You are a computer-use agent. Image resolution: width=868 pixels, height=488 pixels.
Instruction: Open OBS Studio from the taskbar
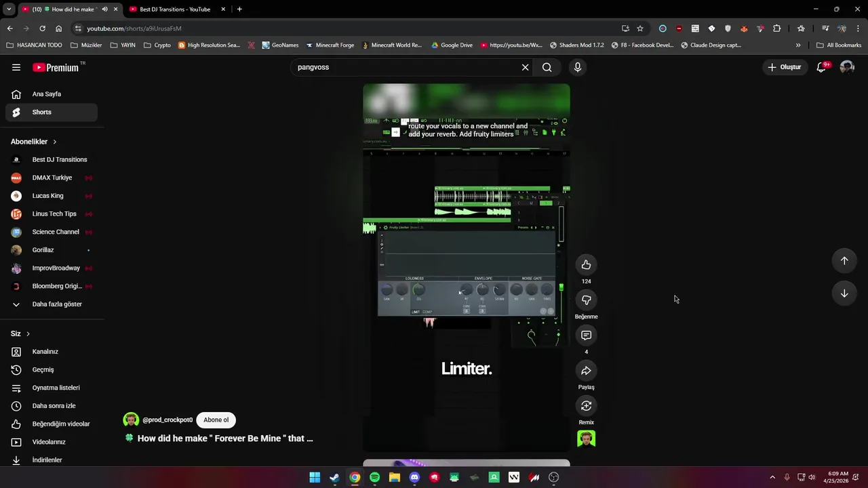(x=554, y=477)
